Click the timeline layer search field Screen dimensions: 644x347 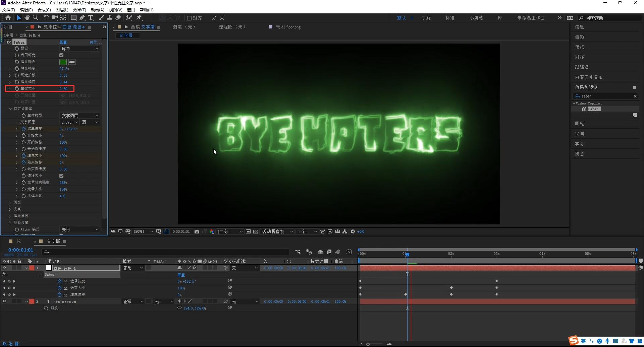(x=166, y=252)
